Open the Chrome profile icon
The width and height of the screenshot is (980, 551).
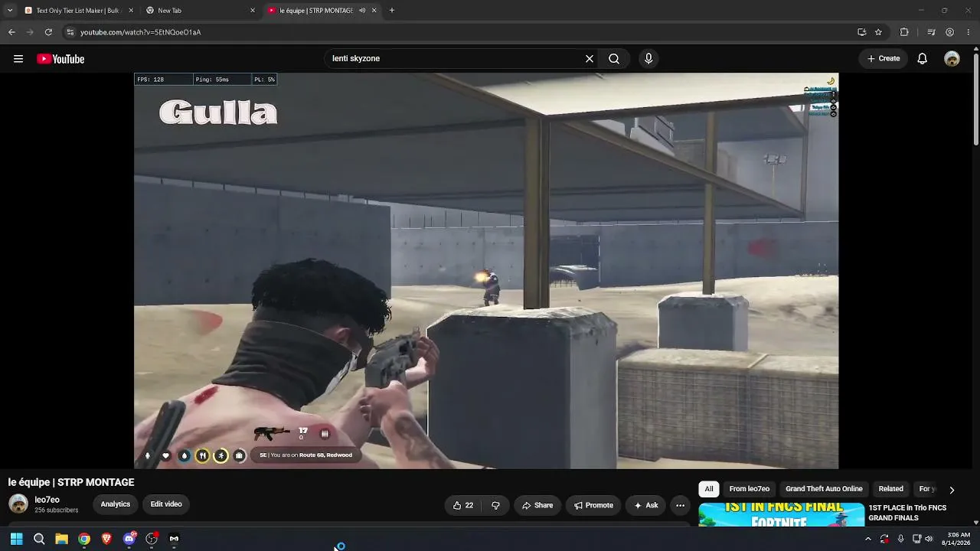[x=949, y=32]
